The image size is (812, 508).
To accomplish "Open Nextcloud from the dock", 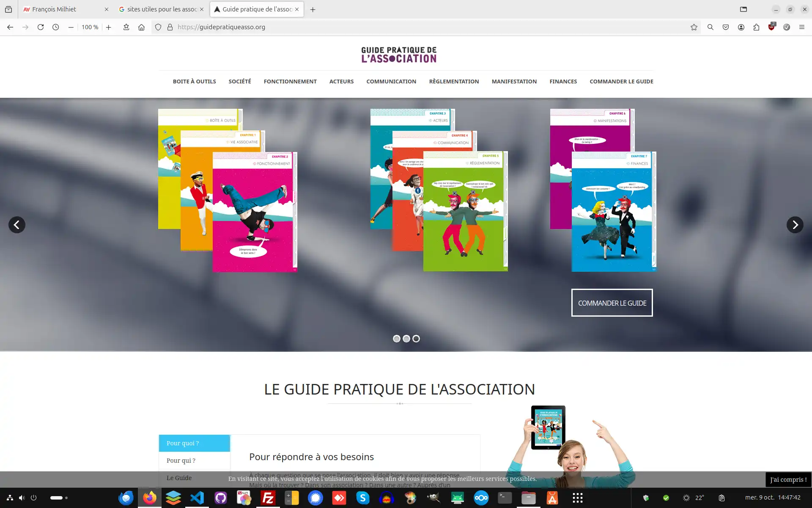I will click(x=481, y=498).
